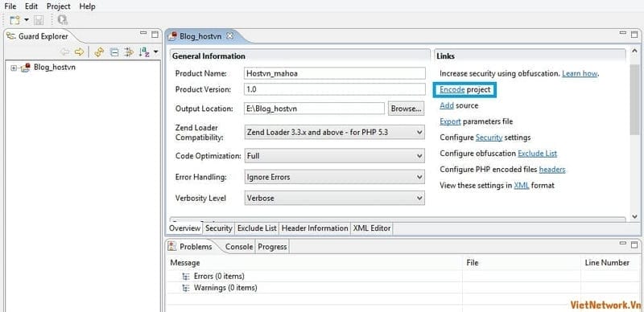The height and width of the screenshot is (312, 644).
Task: Open the Verbosity Level dropdown
Action: point(334,198)
